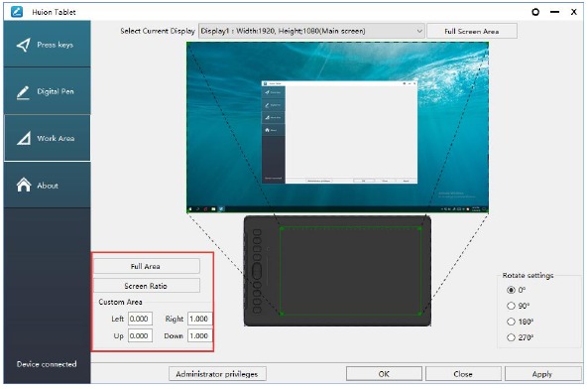Select the 0° rotation option

pos(511,290)
